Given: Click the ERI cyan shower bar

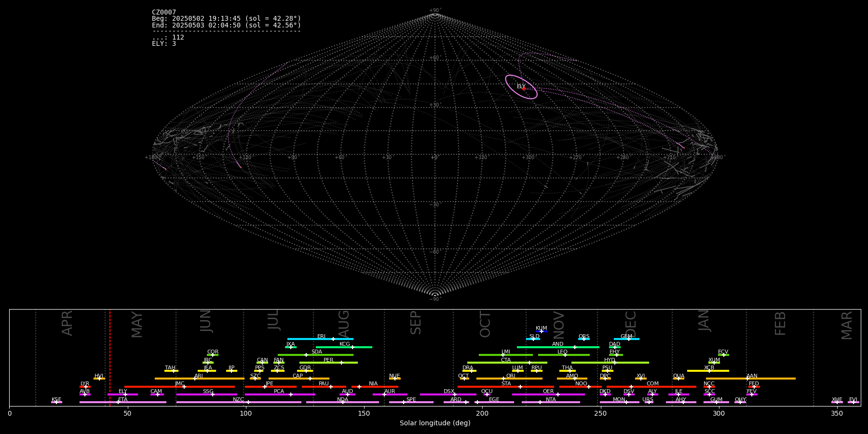Looking at the screenshot, I should pos(320,339).
